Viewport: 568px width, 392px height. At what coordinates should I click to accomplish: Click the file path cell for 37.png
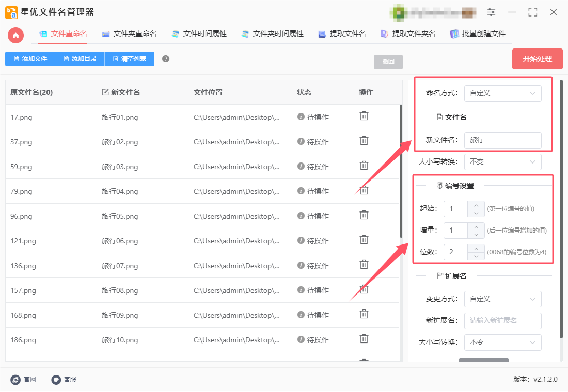[x=236, y=142]
